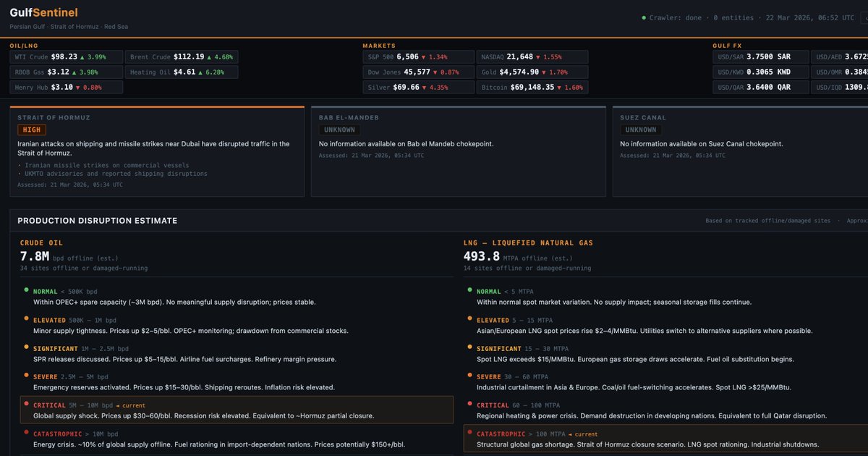
Task: Click LNG — Liquefied Natural Gas heading
Action: coord(528,243)
